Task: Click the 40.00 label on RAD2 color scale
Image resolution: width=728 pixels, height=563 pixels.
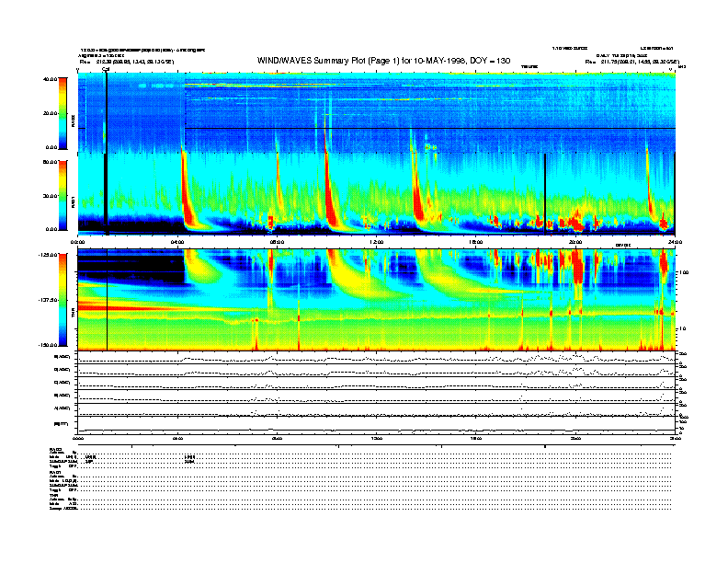Action: click(50, 79)
